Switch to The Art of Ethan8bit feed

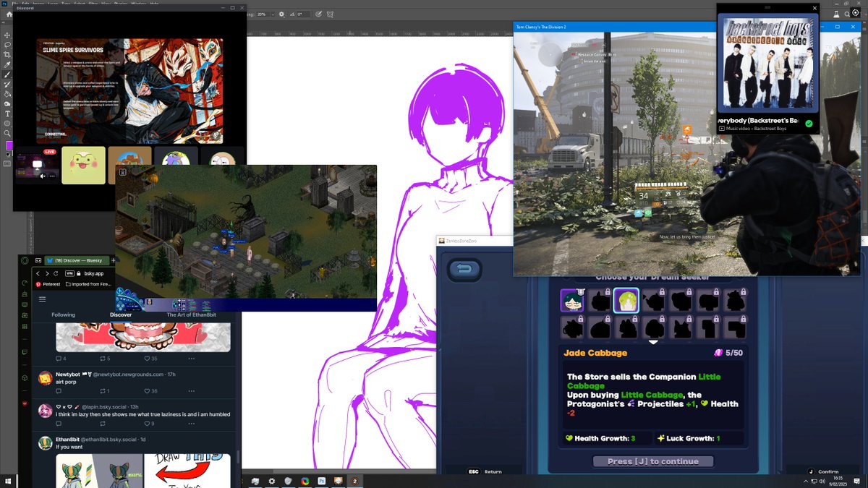tap(191, 314)
